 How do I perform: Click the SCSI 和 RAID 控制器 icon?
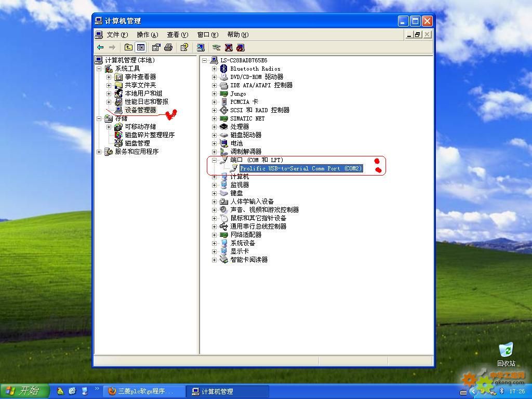click(223, 110)
